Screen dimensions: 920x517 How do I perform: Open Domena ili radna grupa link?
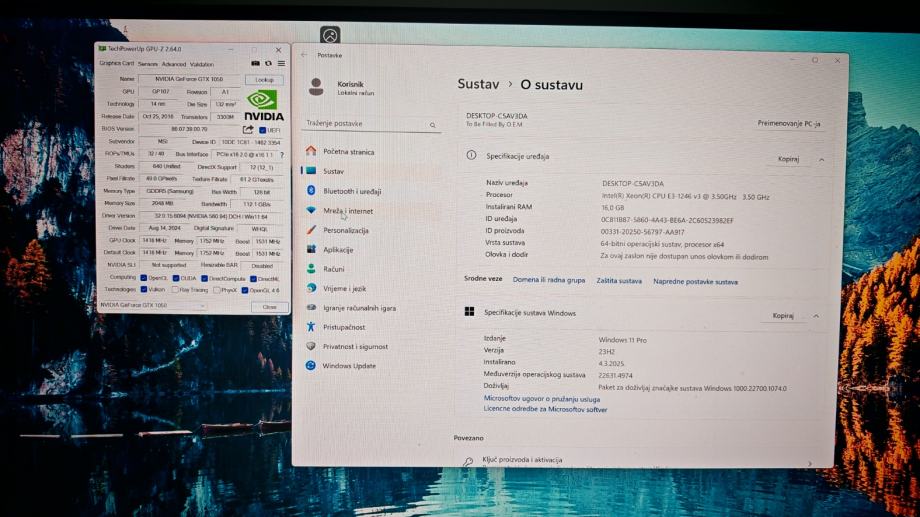point(549,280)
